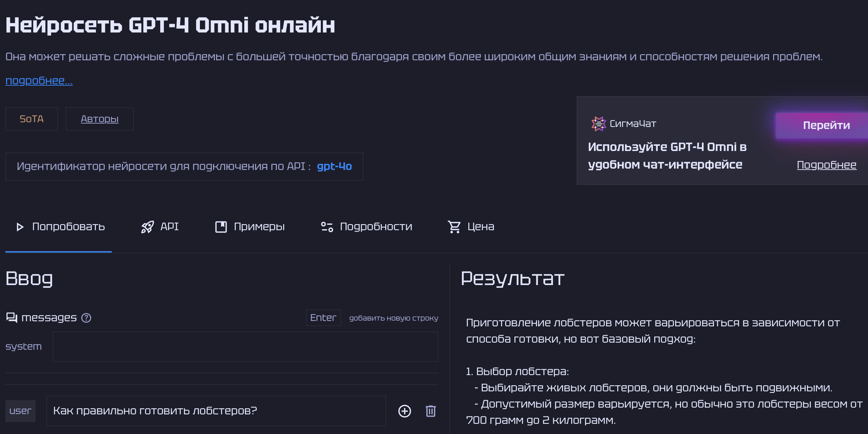
Task: Open the Примеры tab
Action: [x=250, y=227]
